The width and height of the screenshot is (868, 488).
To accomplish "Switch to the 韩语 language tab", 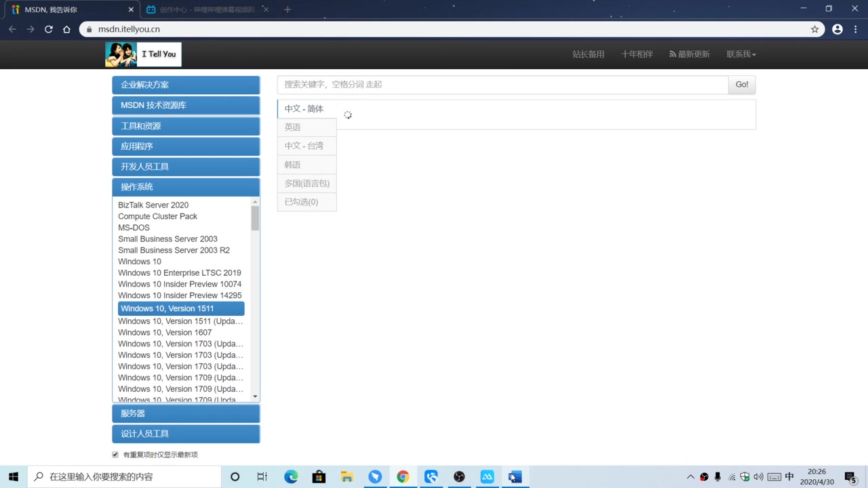I will click(307, 165).
